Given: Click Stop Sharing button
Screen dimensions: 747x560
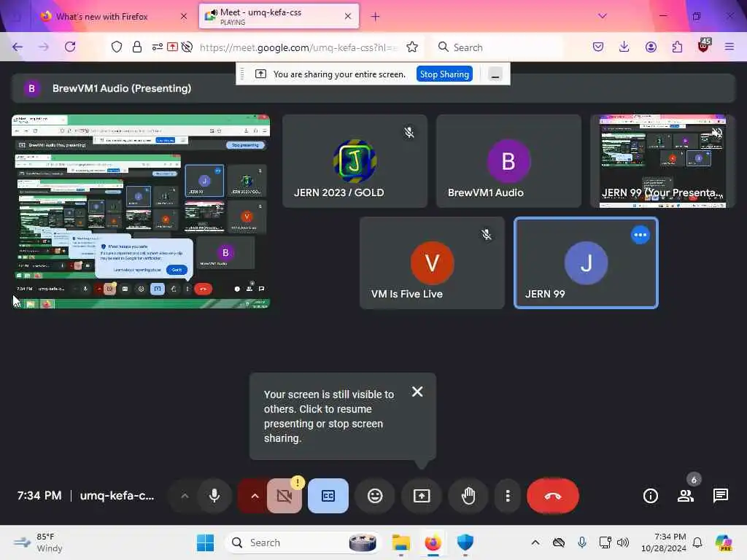Looking at the screenshot, I should pyautogui.click(x=444, y=74).
